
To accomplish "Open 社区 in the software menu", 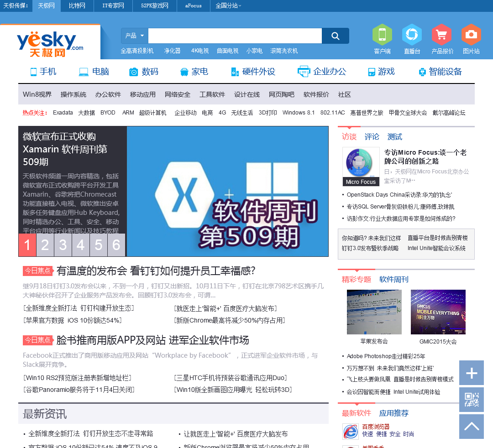I will tap(344, 94).
